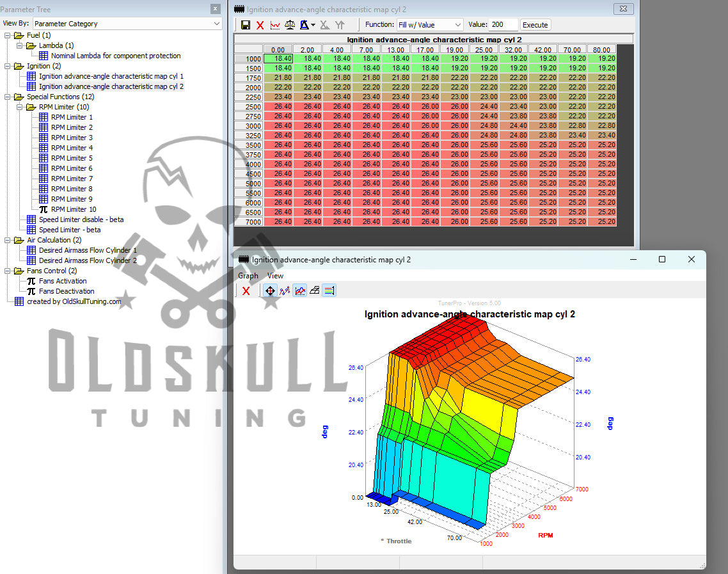Viewport: 728px width, 574px height.
Task: Click the grayed X-axis icon in table toolbar
Action: coord(325,25)
